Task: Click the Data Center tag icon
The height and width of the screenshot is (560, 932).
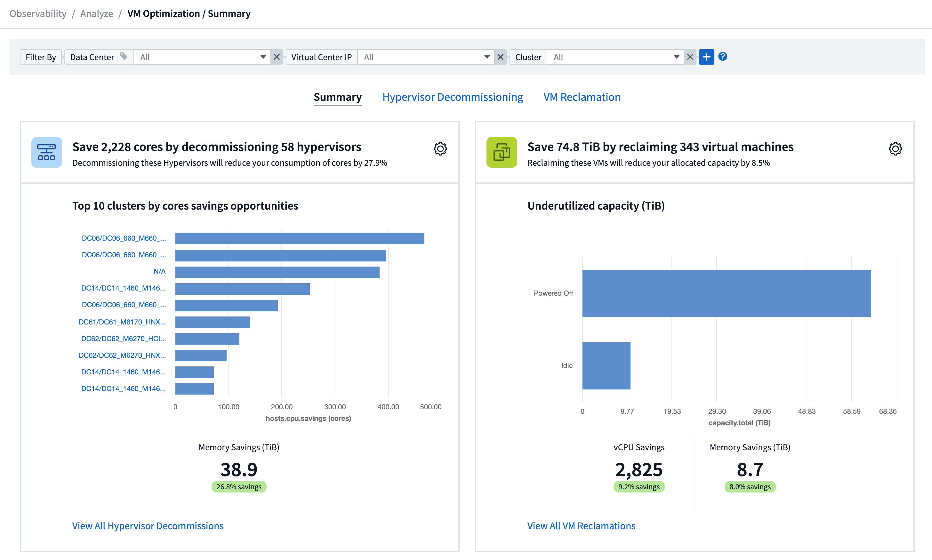Action: click(x=124, y=57)
